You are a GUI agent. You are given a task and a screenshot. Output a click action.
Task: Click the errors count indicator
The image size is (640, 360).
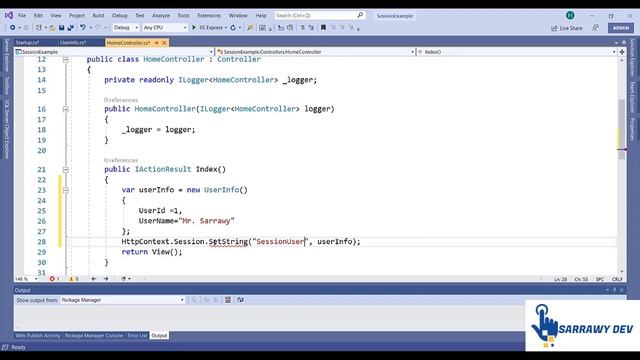(54, 279)
